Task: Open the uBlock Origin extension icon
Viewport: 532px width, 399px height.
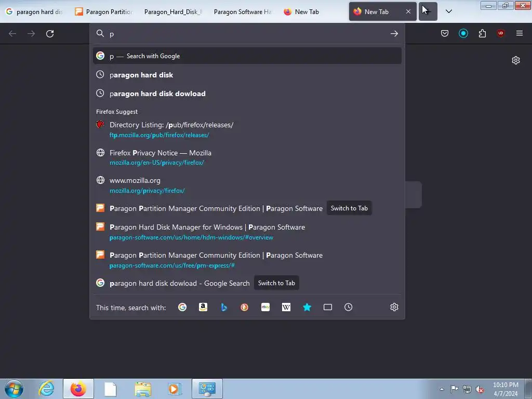Action: tap(500, 33)
